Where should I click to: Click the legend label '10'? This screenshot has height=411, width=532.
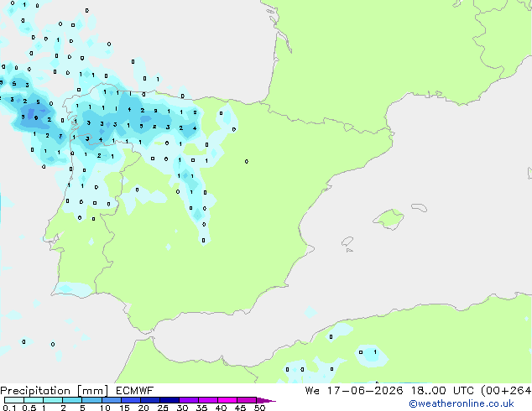[105, 408]
